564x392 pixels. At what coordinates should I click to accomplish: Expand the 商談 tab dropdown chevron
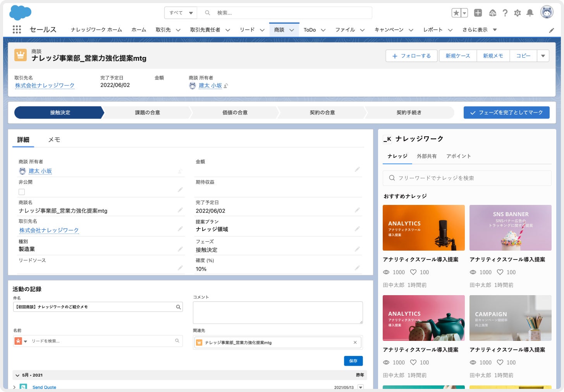(x=292, y=30)
